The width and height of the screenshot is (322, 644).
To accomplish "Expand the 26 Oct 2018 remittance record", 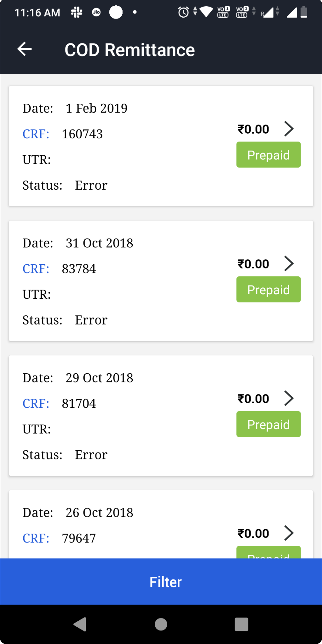I will [289, 533].
